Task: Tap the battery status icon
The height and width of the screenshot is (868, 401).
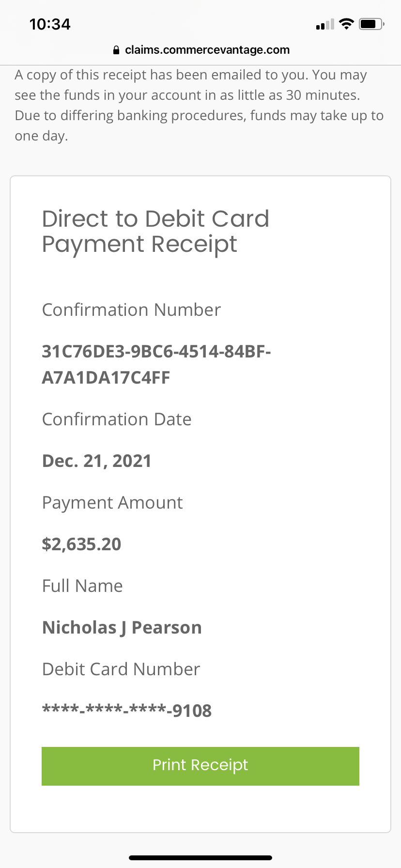Action: [x=371, y=24]
